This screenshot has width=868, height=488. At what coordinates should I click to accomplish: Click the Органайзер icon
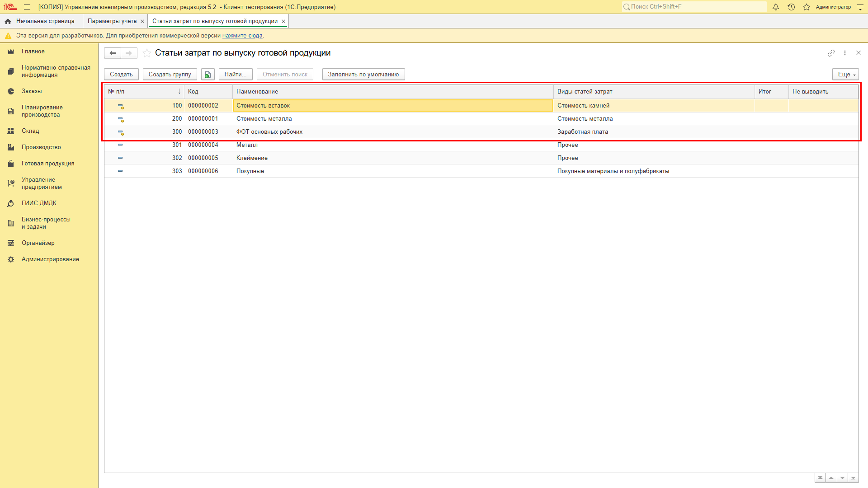click(11, 243)
